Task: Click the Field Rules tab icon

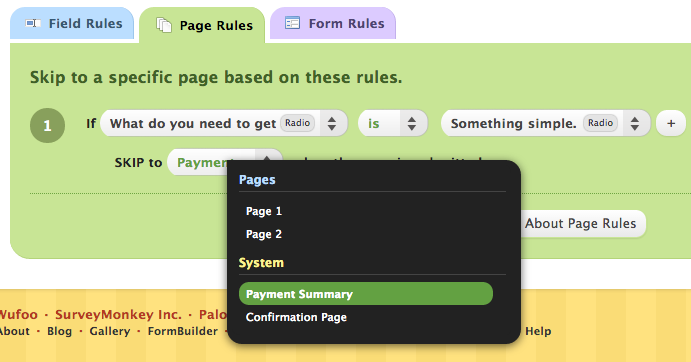Action: point(33,23)
